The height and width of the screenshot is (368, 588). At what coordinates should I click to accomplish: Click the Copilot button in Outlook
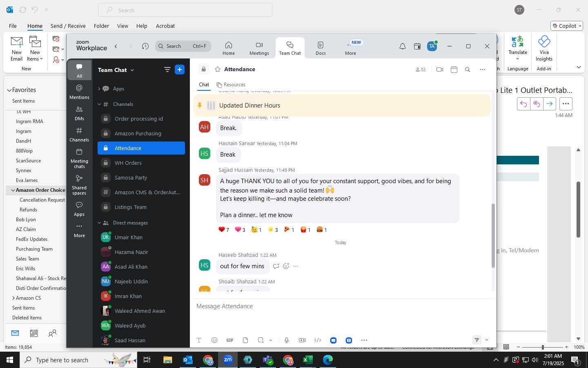click(567, 26)
